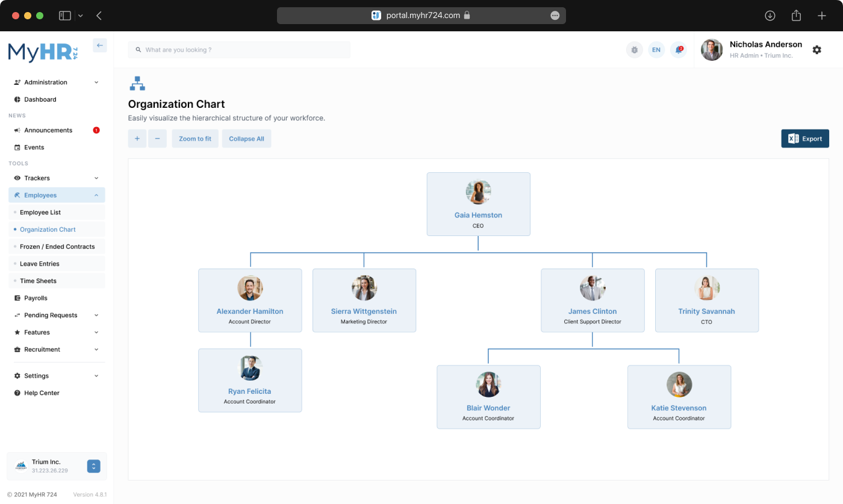Click the Dashboard icon in sidebar
The image size is (843, 504).
click(17, 99)
